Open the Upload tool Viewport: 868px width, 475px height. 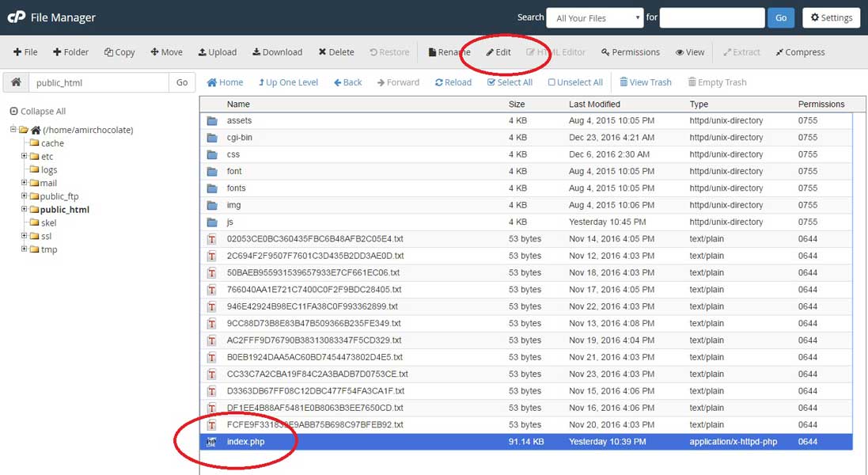[x=218, y=52]
